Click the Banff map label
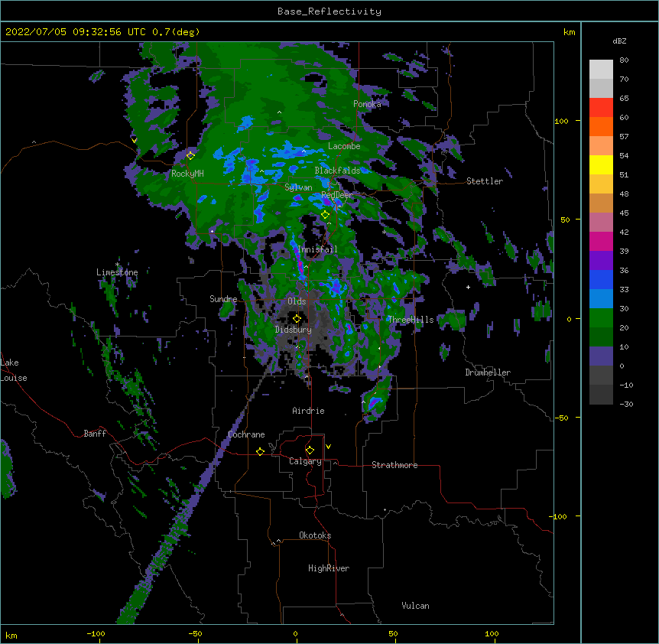Image resolution: width=659 pixels, height=644 pixels. [x=95, y=434]
